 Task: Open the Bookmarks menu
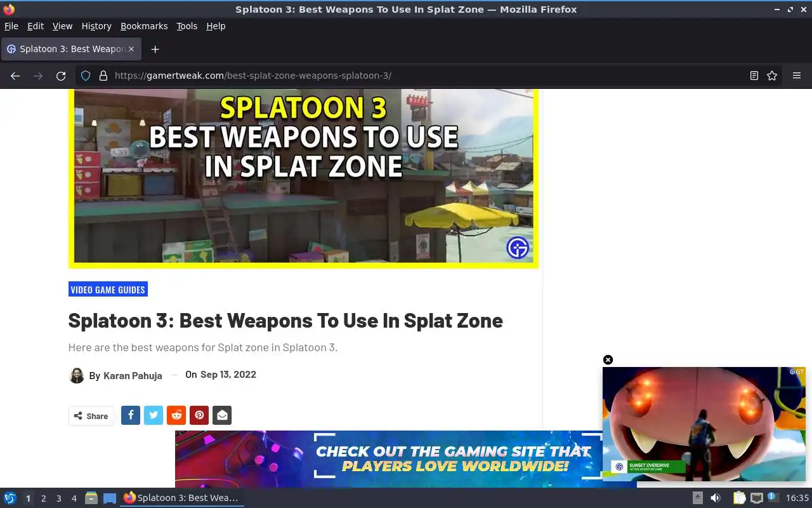point(144,26)
